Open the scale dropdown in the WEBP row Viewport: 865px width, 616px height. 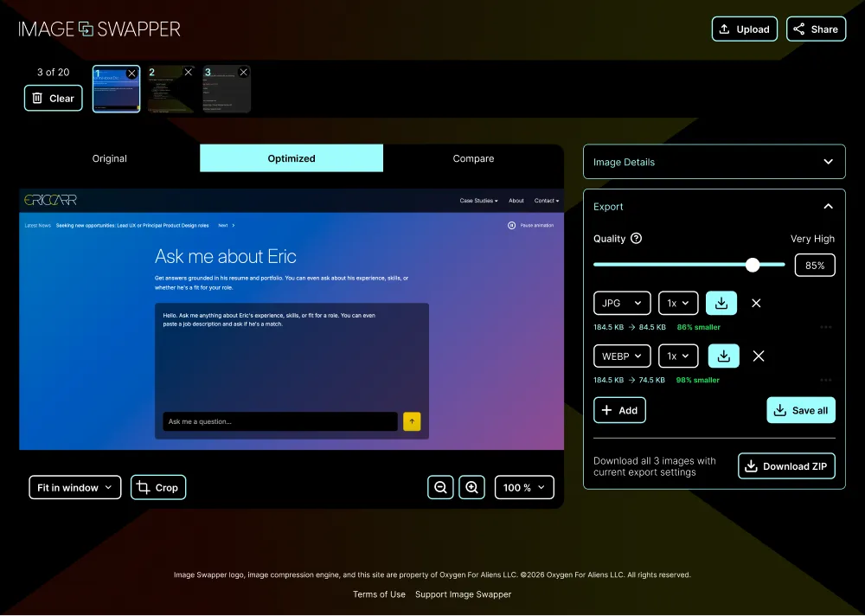click(678, 356)
